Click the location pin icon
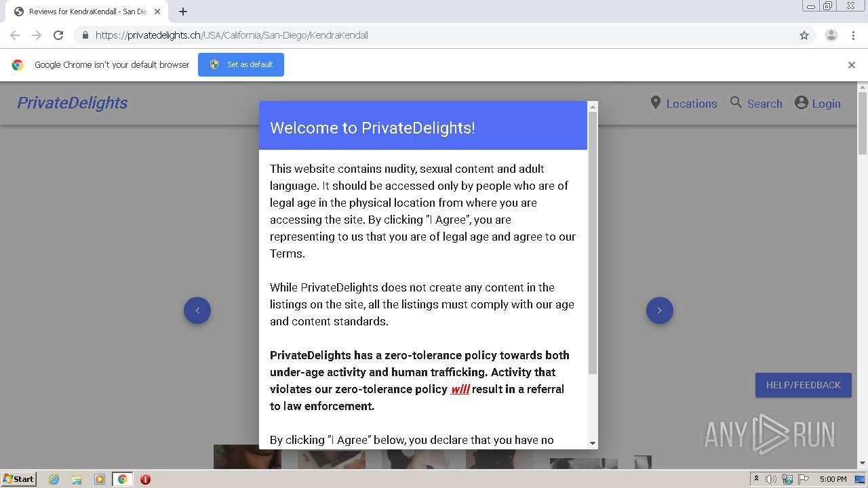This screenshot has width=868, height=488. (656, 102)
